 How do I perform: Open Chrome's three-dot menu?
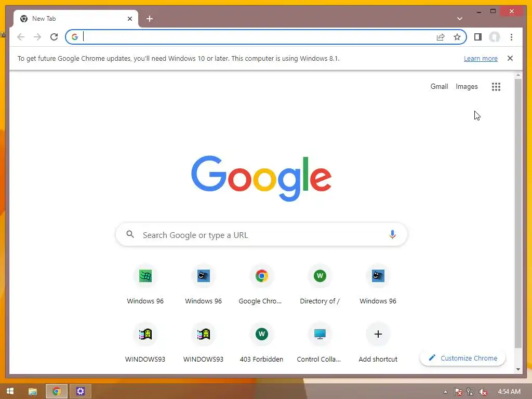(x=511, y=37)
